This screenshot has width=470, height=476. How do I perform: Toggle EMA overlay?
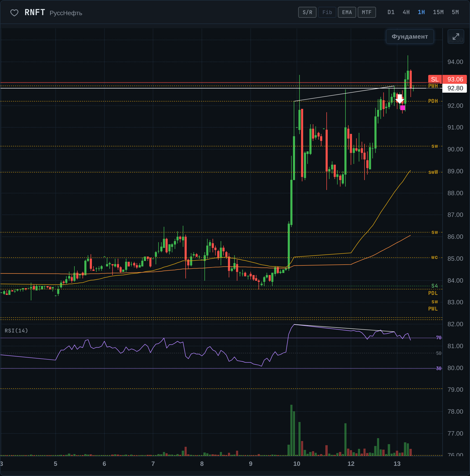tap(347, 12)
